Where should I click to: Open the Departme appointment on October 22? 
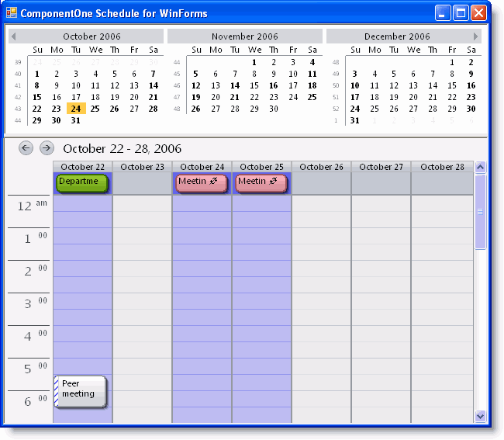point(81,182)
